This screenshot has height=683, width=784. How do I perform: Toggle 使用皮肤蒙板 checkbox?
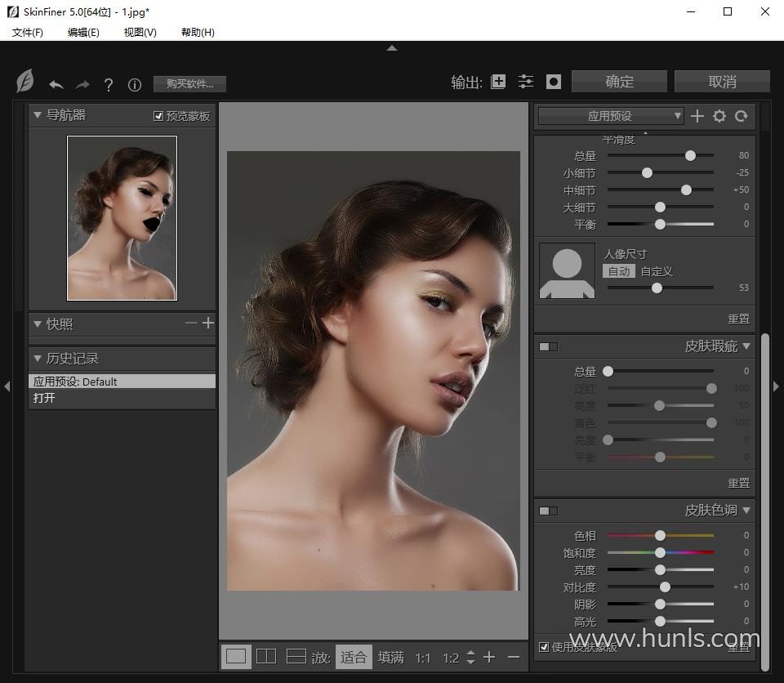click(544, 647)
